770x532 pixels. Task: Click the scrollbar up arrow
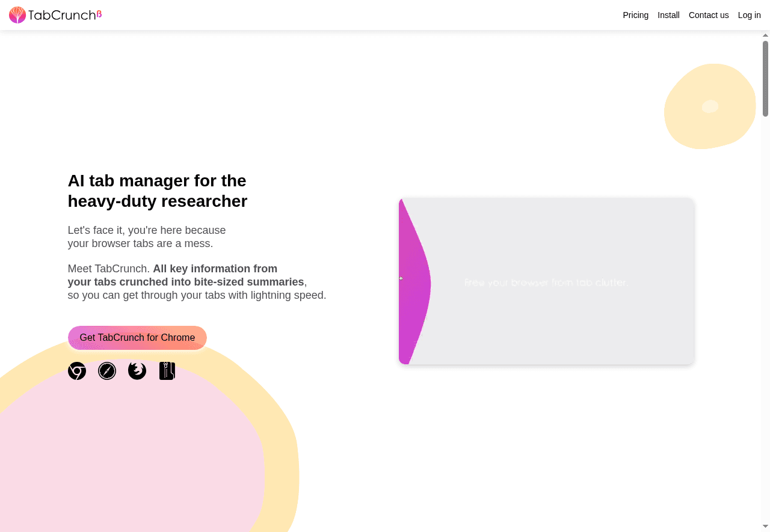coord(765,35)
